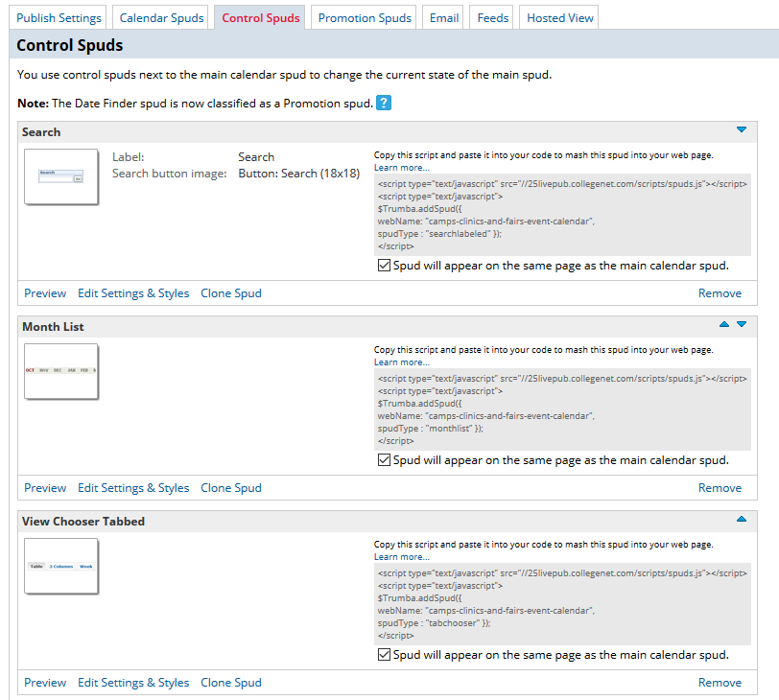
Task: Open Learn more link in the Search section
Action: 401,168
